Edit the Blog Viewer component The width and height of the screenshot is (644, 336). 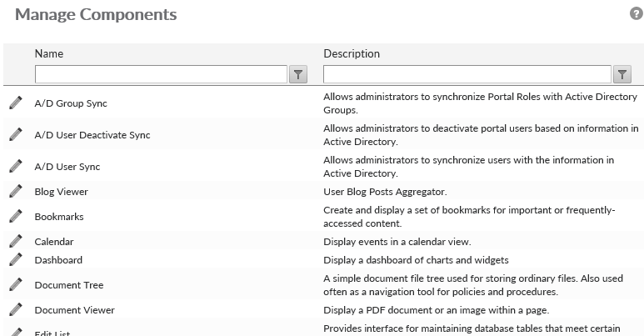click(16, 191)
